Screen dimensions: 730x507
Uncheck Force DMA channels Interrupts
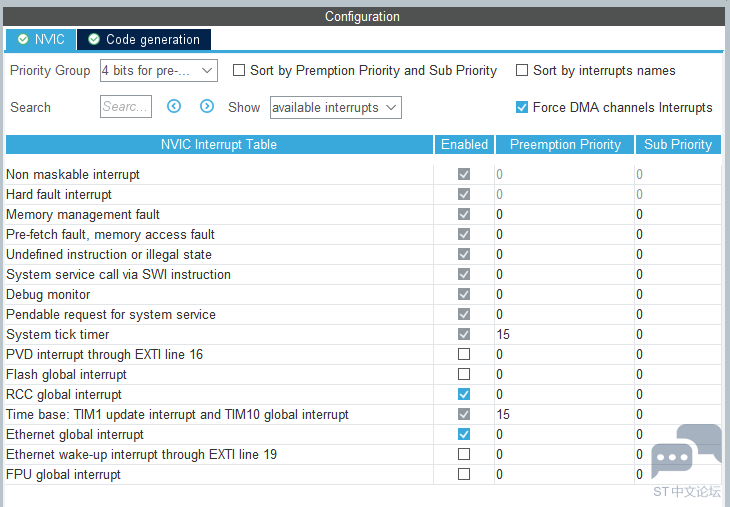coord(522,107)
